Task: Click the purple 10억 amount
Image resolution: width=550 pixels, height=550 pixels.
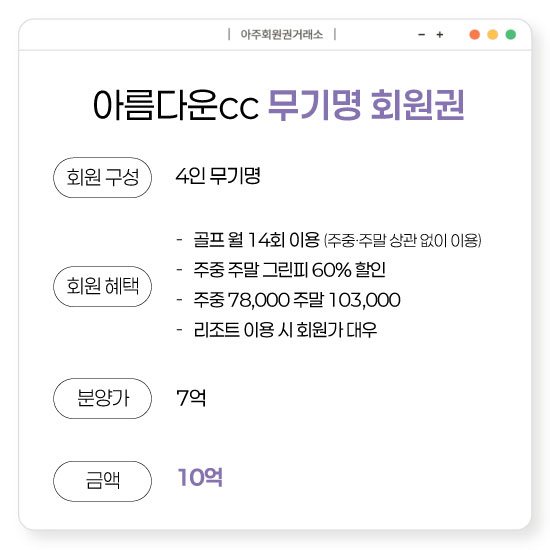Action: 200,477
